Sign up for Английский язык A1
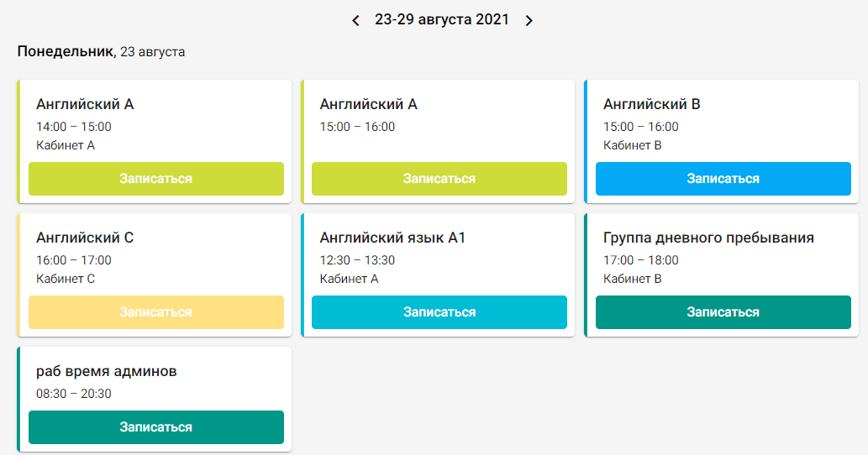Viewport: 868px width, 455px height. click(x=439, y=312)
